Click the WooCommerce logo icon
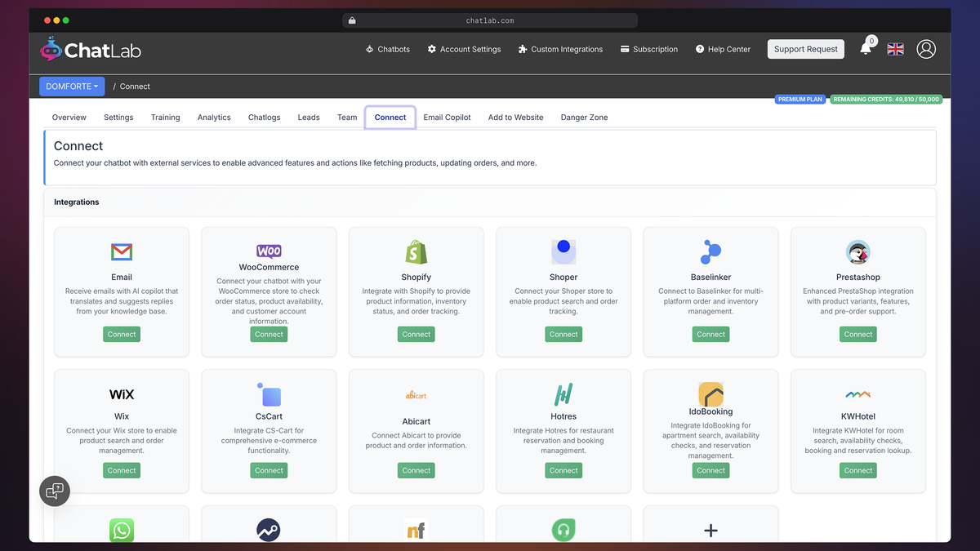 [269, 251]
